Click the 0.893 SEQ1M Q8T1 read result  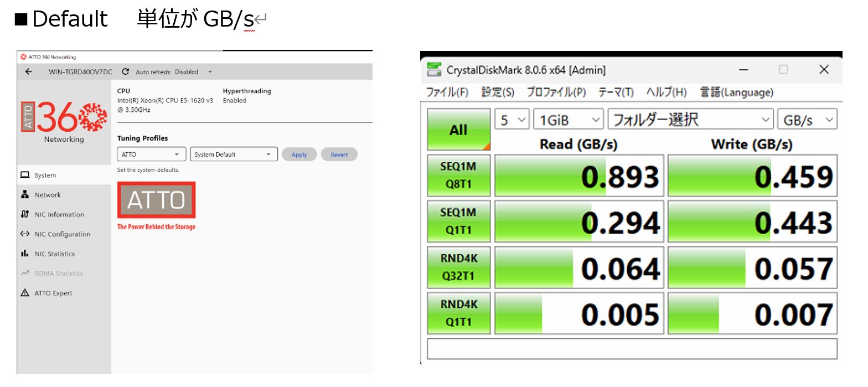click(x=579, y=176)
